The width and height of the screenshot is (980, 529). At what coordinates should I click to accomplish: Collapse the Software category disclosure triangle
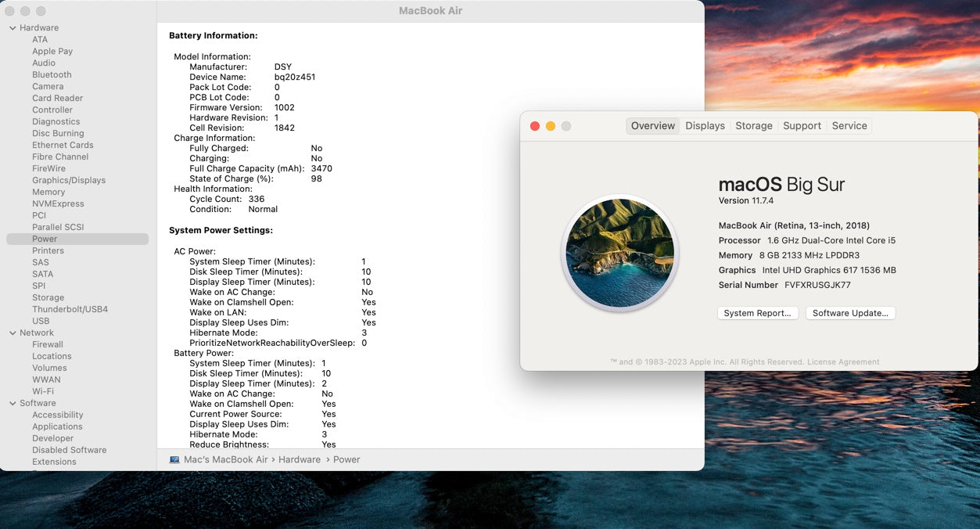point(13,404)
